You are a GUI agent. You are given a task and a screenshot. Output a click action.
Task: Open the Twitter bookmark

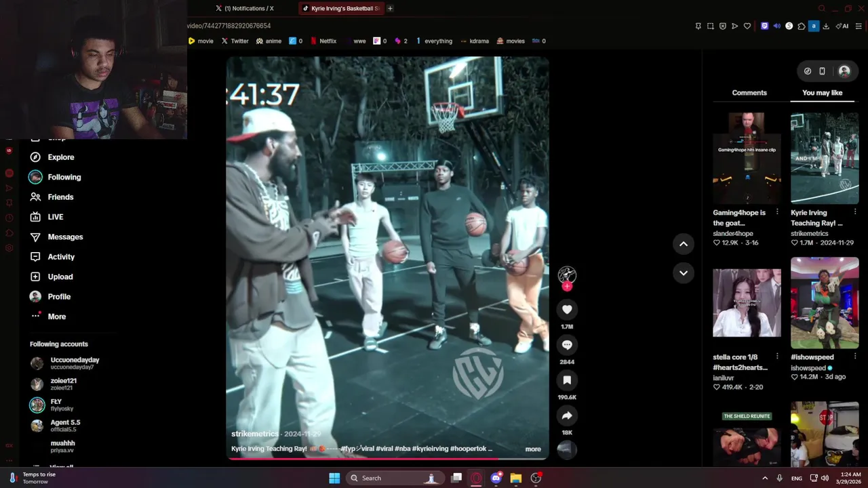click(x=235, y=41)
